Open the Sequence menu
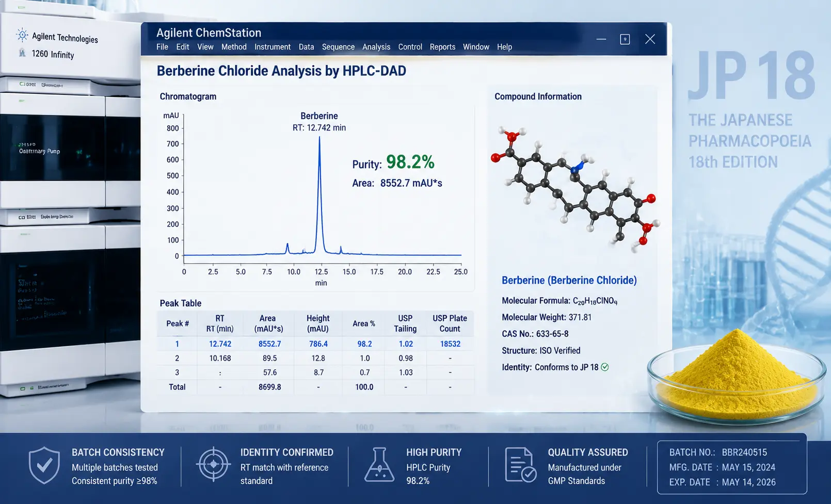The image size is (831, 504). 338,47
